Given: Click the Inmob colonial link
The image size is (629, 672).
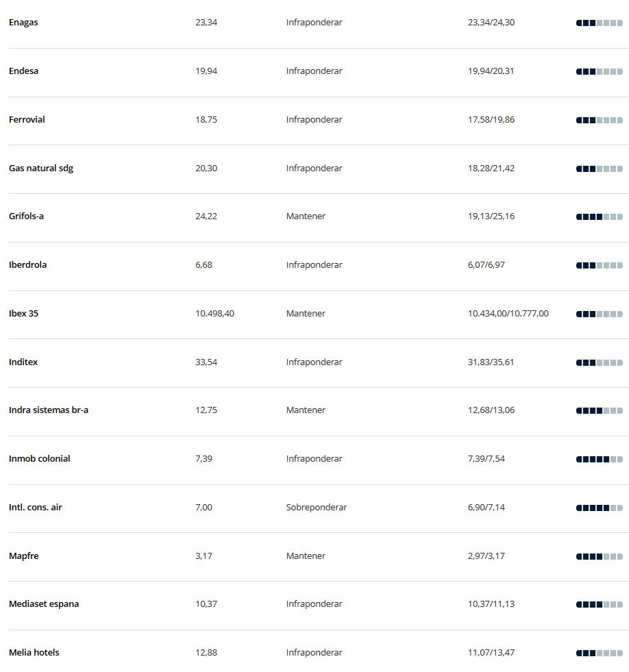Looking at the screenshot, I should (x=39, y=459).
